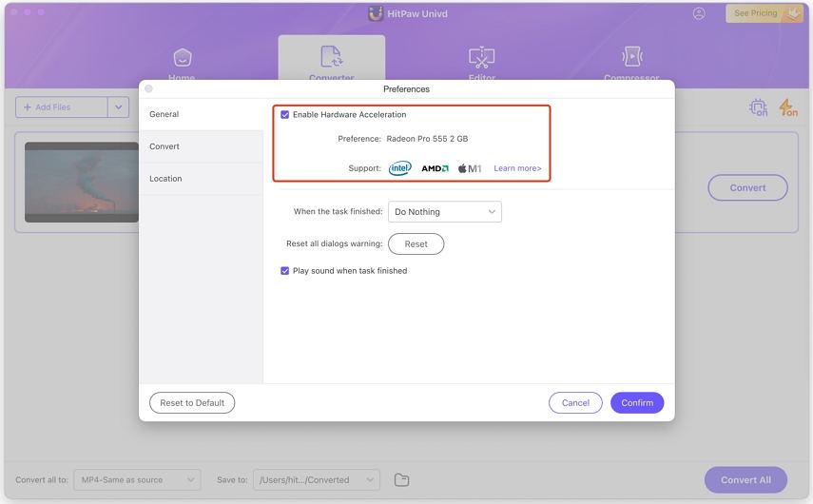
Task: Select the General preferences section
Action: [x=202, y=114]
